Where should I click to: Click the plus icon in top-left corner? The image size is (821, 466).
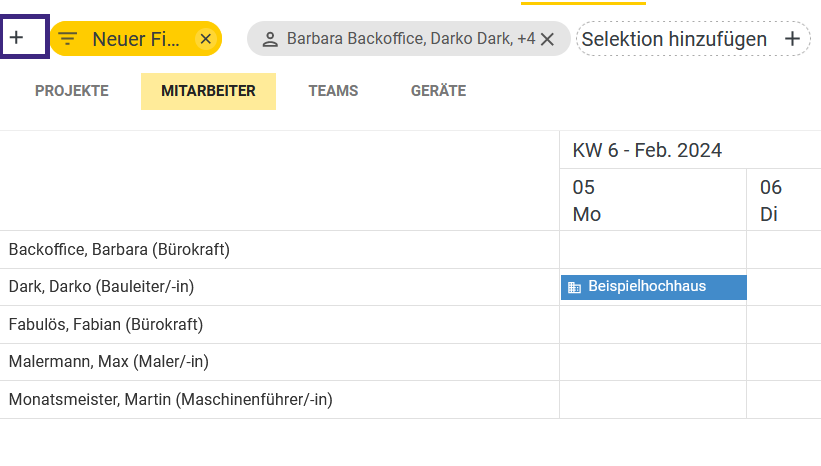pos(17,39)
